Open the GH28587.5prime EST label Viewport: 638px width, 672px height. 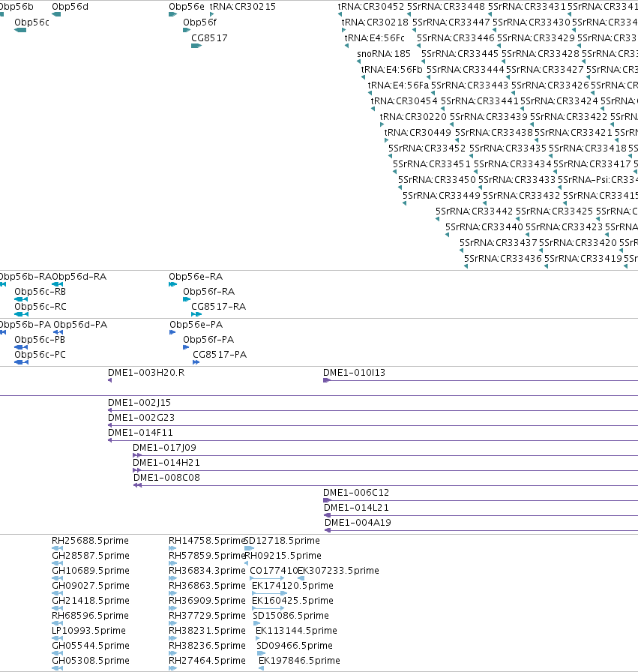tap(91, 556)
